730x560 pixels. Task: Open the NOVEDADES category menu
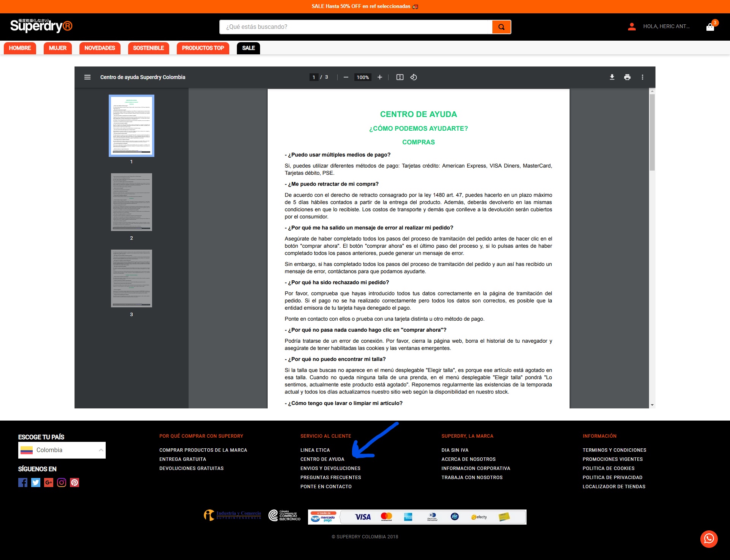(x=100, y=48)
